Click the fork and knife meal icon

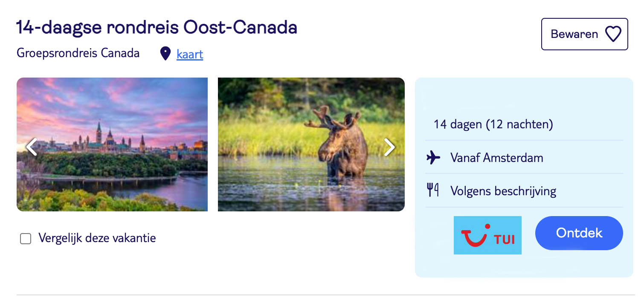[433, 191]
